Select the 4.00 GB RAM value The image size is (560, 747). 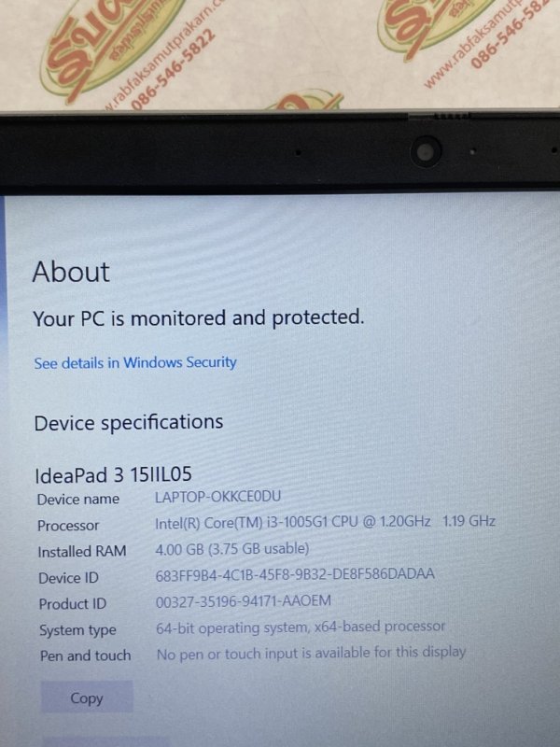tap(232, 549)
